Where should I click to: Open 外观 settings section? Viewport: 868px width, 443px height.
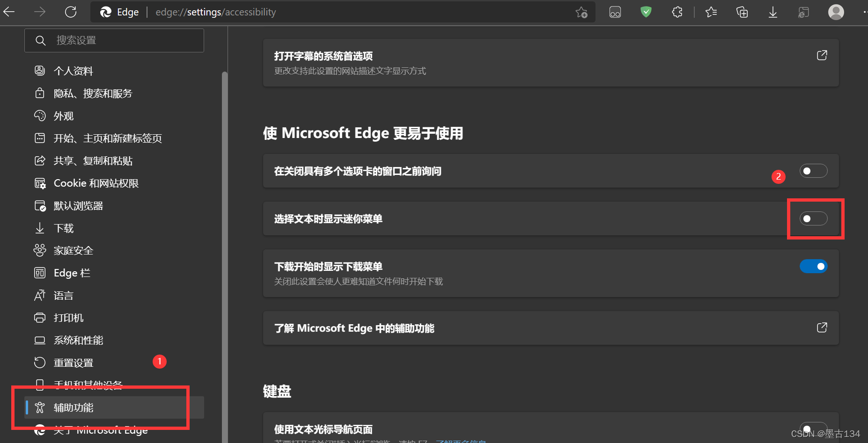(115, 116)
